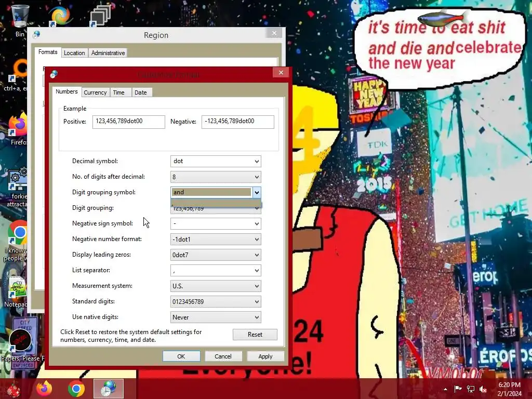Launch Chrome from the taskbar

point(76,389)
